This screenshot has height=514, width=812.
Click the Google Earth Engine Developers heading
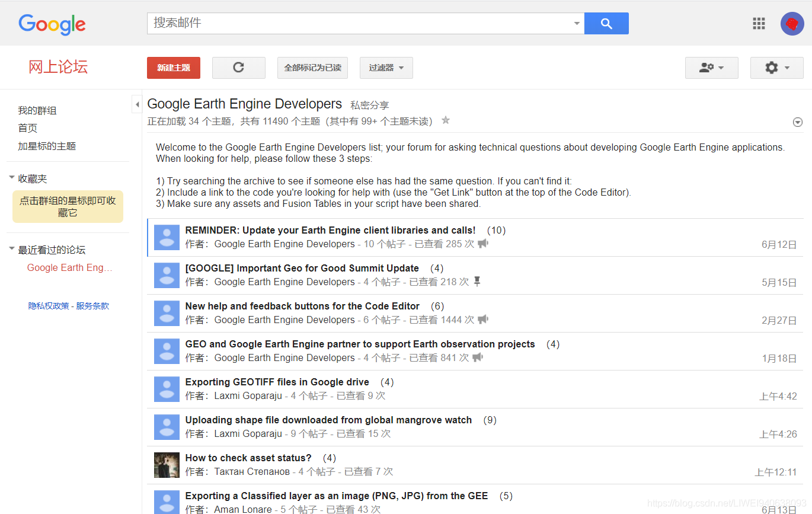coord(244,104)
